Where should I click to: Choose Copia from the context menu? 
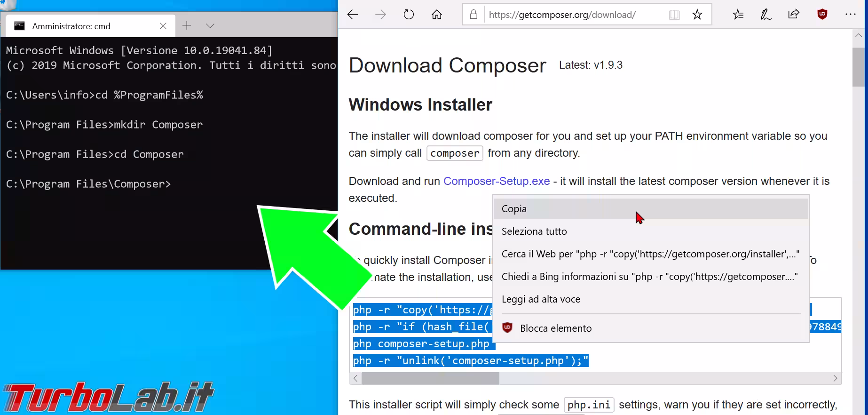coord(651,209)
